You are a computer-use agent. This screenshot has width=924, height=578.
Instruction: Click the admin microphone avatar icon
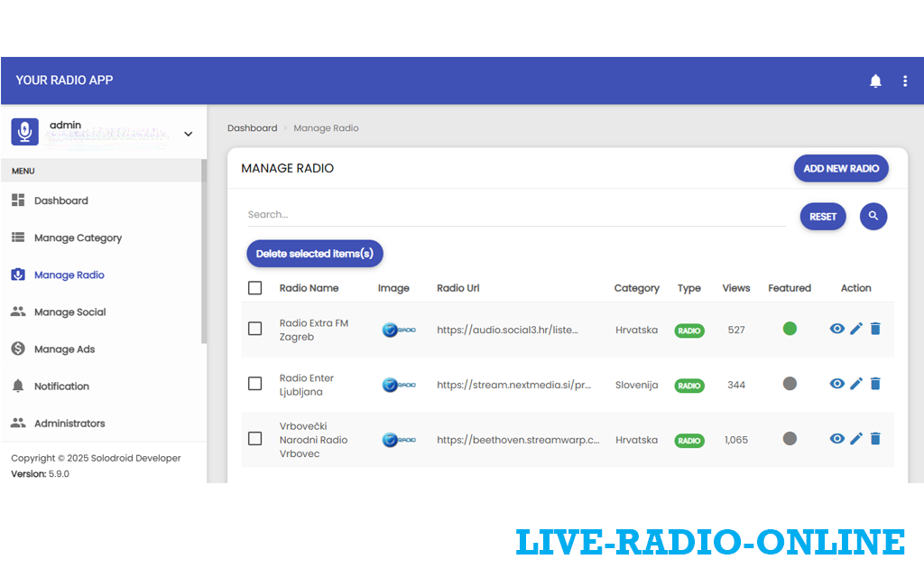click(25, 132)
